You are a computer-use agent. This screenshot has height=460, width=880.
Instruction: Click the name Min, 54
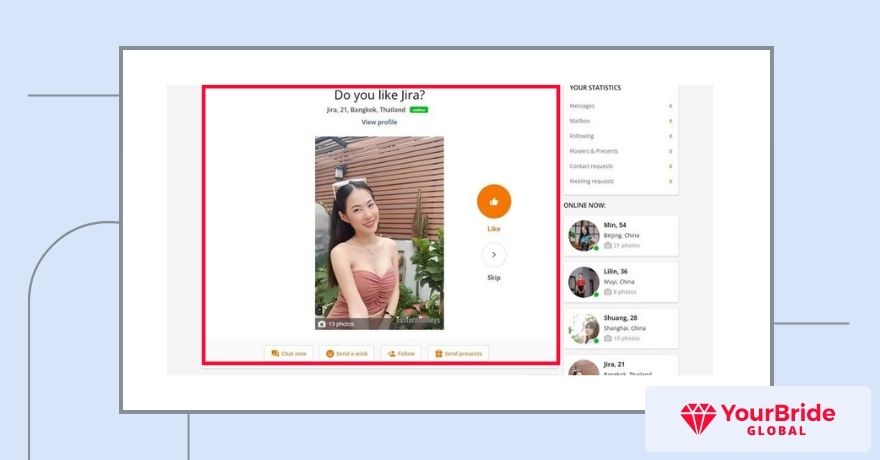pos(615,225)
